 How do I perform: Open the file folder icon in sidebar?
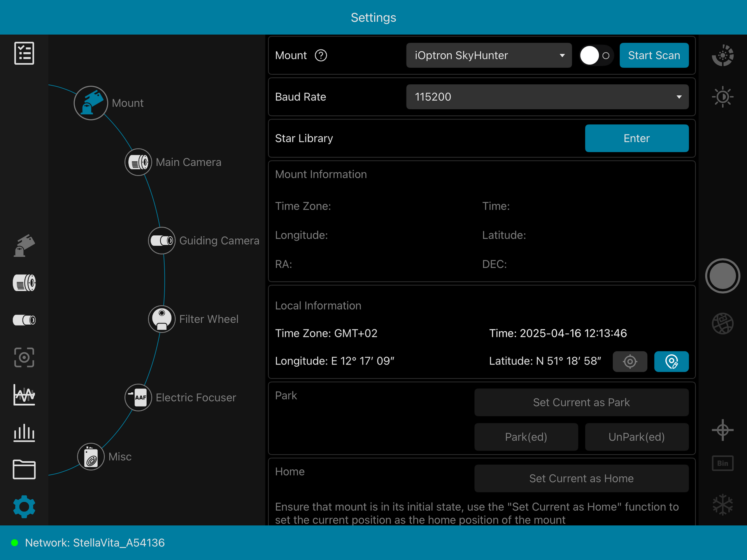24,469
